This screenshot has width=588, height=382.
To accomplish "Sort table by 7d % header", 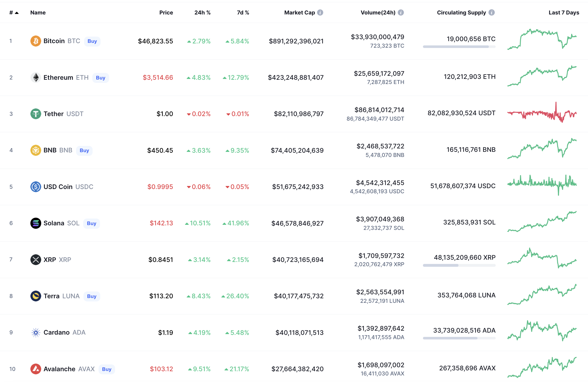I will [243, 12].
